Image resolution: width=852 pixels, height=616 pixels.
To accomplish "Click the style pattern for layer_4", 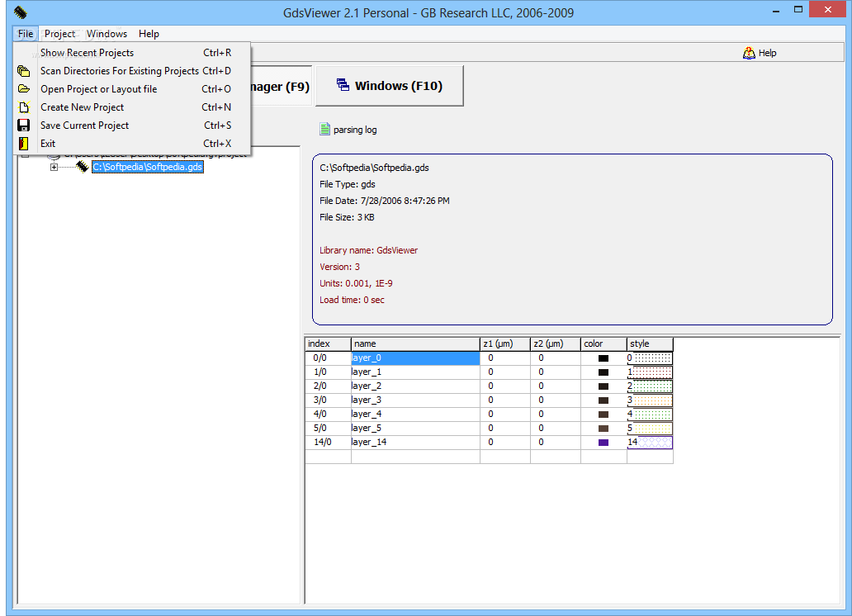I will click(x=650, y=415).
